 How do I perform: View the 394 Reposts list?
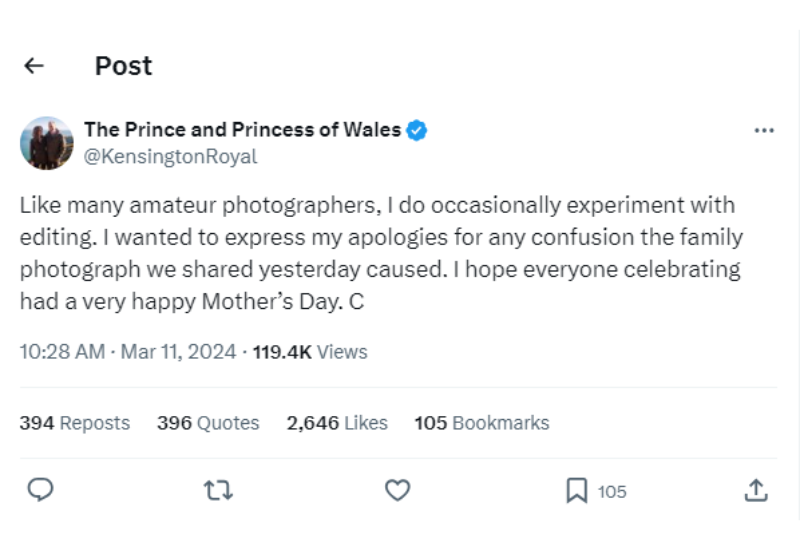click(75, 423)
